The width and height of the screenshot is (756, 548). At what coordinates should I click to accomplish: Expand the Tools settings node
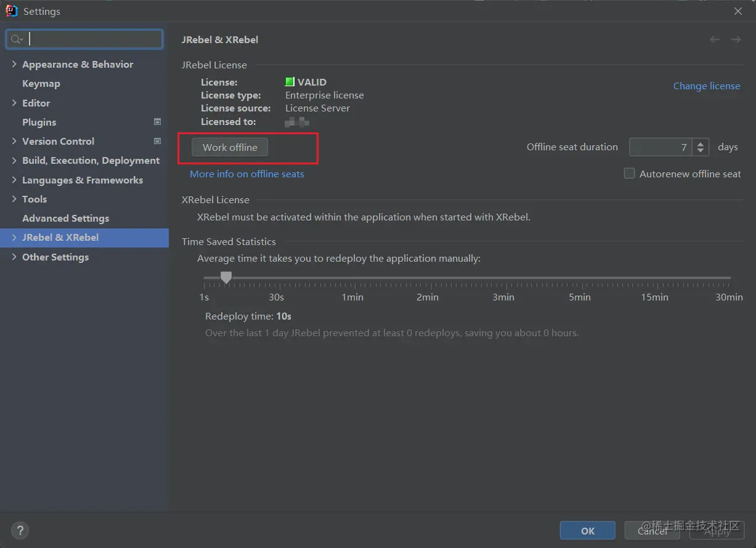click(x=14, y=199)
